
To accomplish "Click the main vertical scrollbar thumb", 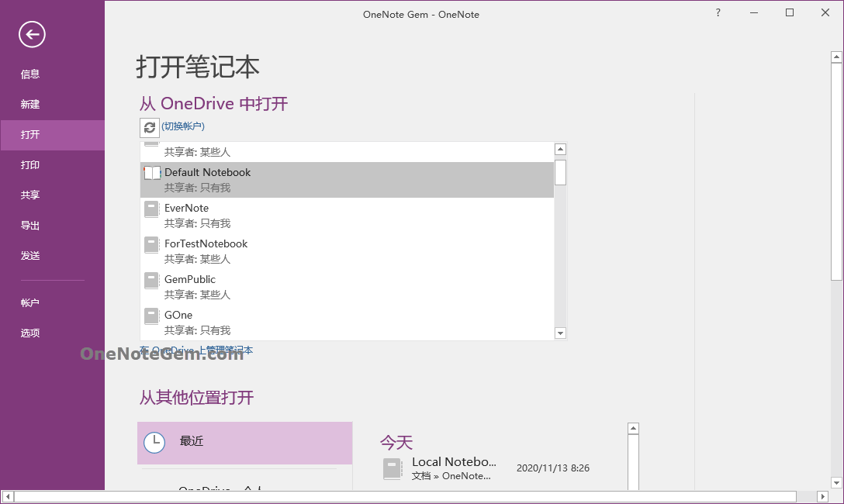I will (x=836, y=171).
